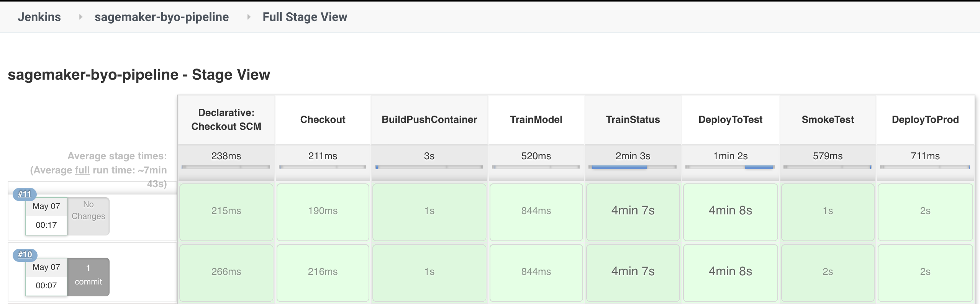Click 579ms average stage time
Screen dimensions: 980x304
(x=828, y=156)
